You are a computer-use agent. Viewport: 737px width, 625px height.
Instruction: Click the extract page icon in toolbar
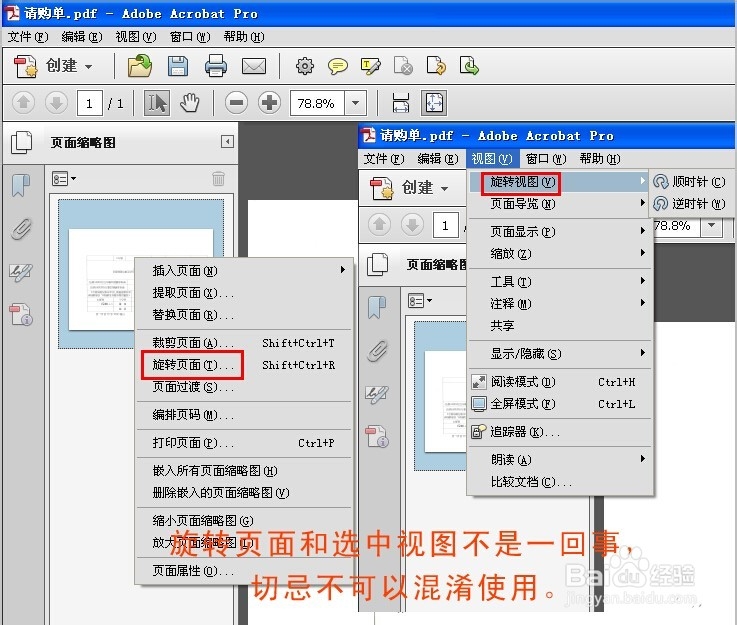[436, 66]
